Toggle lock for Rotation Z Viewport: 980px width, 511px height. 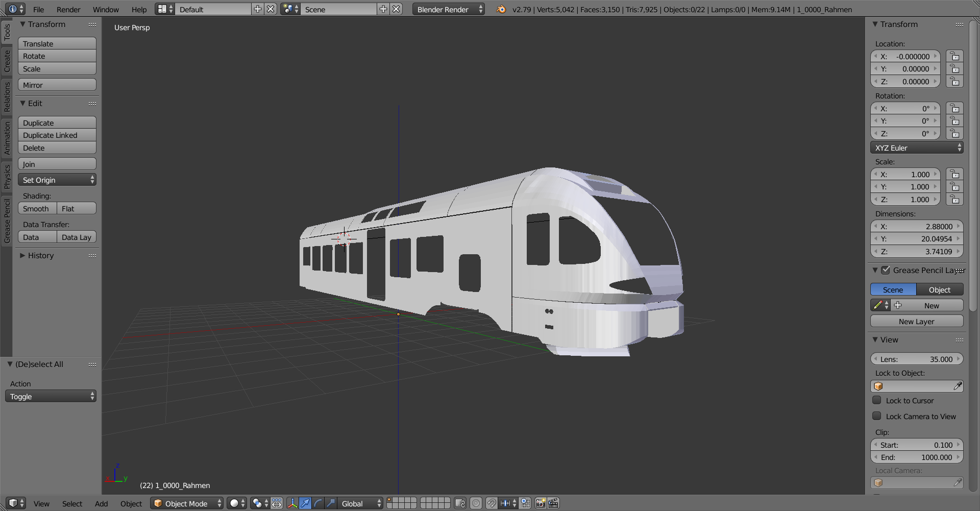954,134
